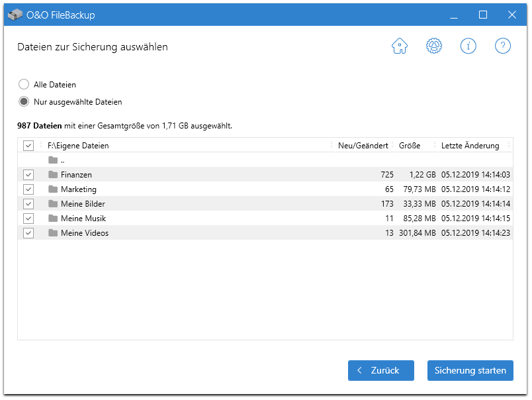Click the 301,84 MB size value
This screenshot has width=532, height=400.
point(418,233)
